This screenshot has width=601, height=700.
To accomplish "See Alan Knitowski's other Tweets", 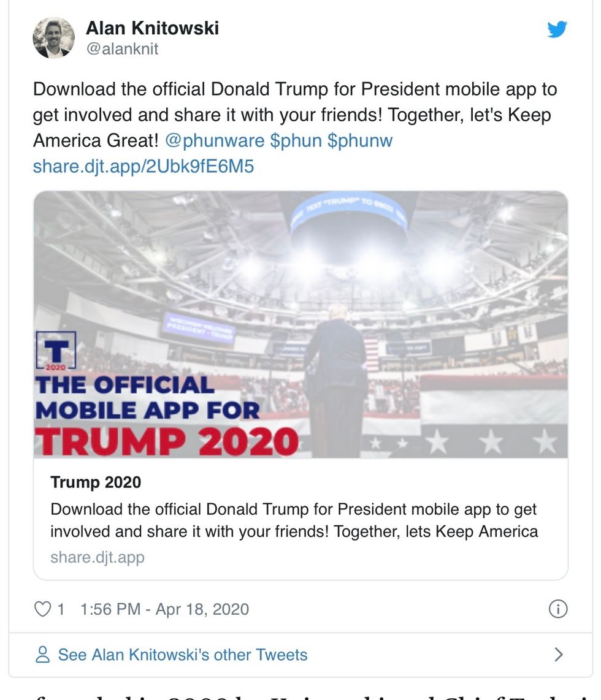I will tap(183, 655).
